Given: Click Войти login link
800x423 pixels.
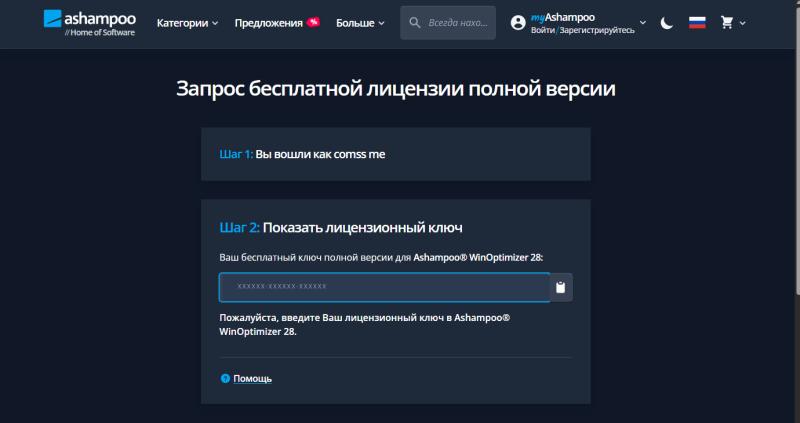Looking at the screenshot, I should tap(543, 30).
